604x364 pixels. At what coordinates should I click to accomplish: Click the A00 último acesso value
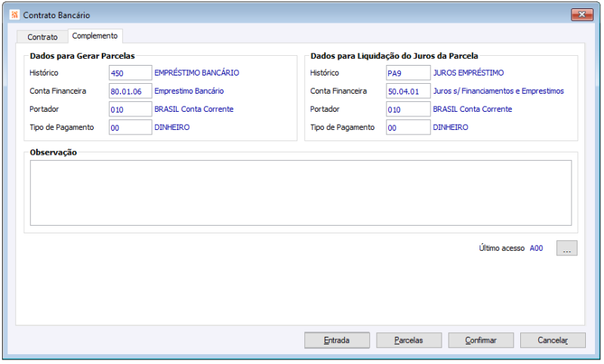536,248
